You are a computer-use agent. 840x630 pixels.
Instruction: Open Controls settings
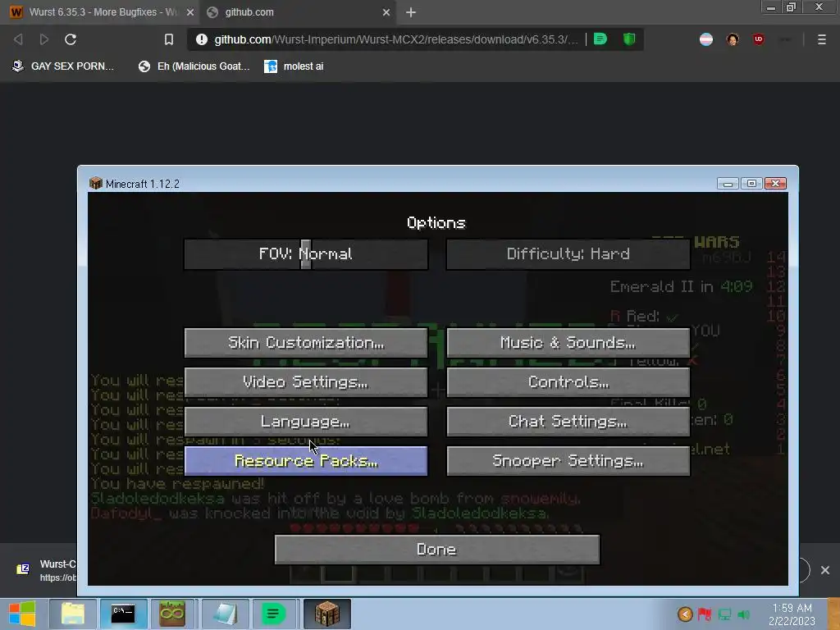[568, 382]
